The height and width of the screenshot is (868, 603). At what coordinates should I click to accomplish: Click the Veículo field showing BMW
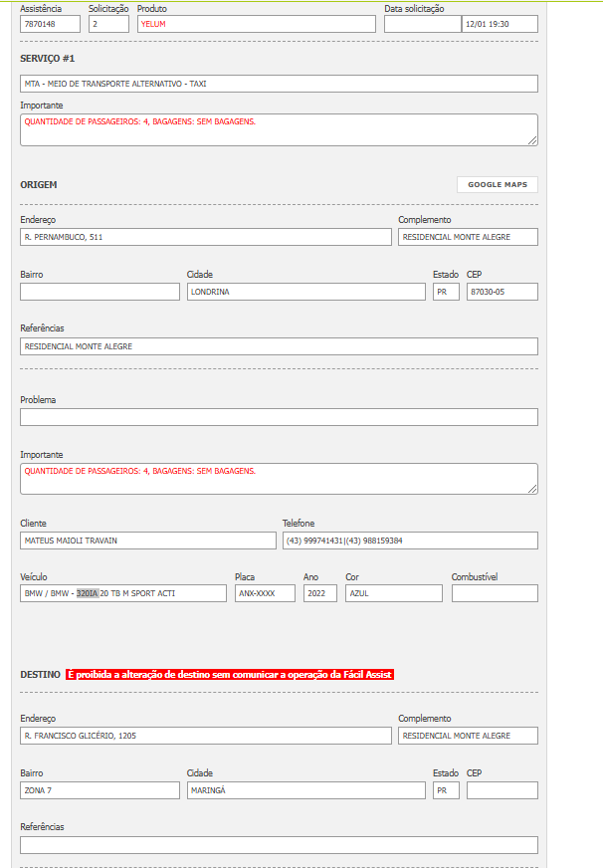(x=123, y=593)
